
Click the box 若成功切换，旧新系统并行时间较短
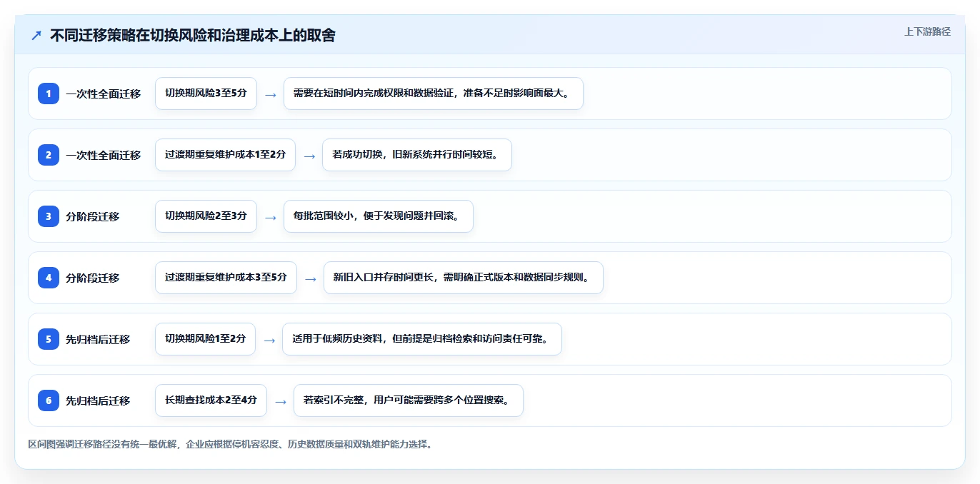point(417,155)
